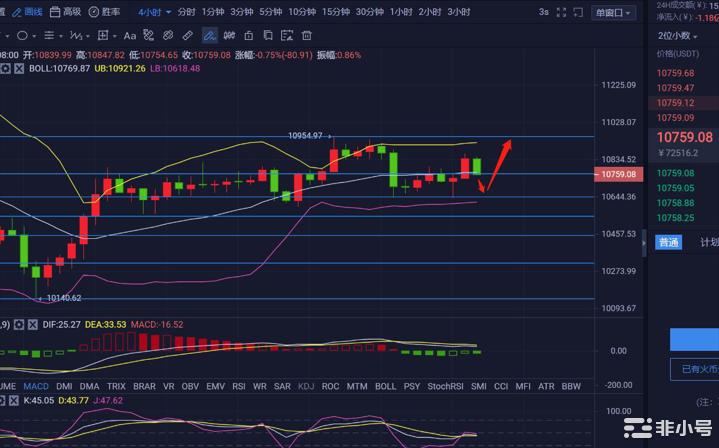Open BOLL indicator settings gear
The height and width of the screenshot is (448, 719).
click(x=5, y=69)
